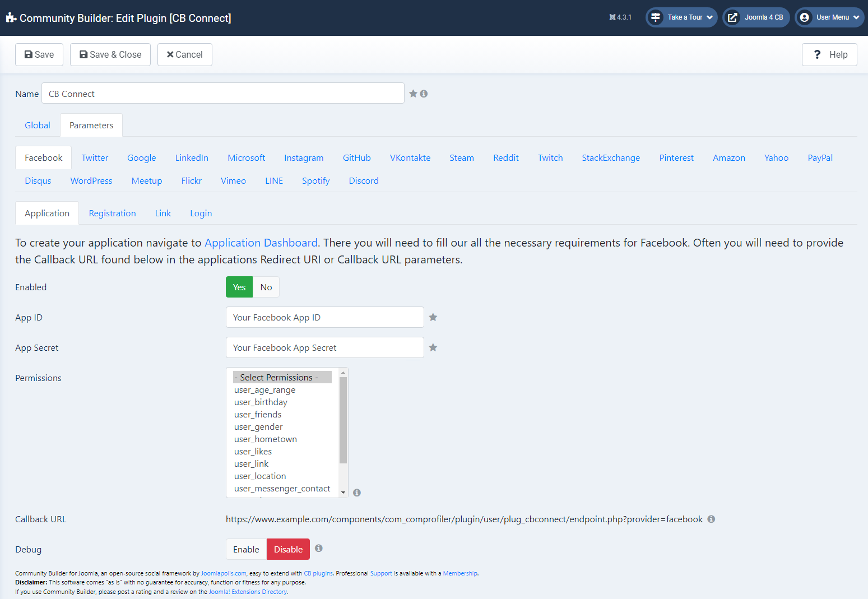Open the WordPress provider tab
Screen dimensions: 868x599
[91, 180]
